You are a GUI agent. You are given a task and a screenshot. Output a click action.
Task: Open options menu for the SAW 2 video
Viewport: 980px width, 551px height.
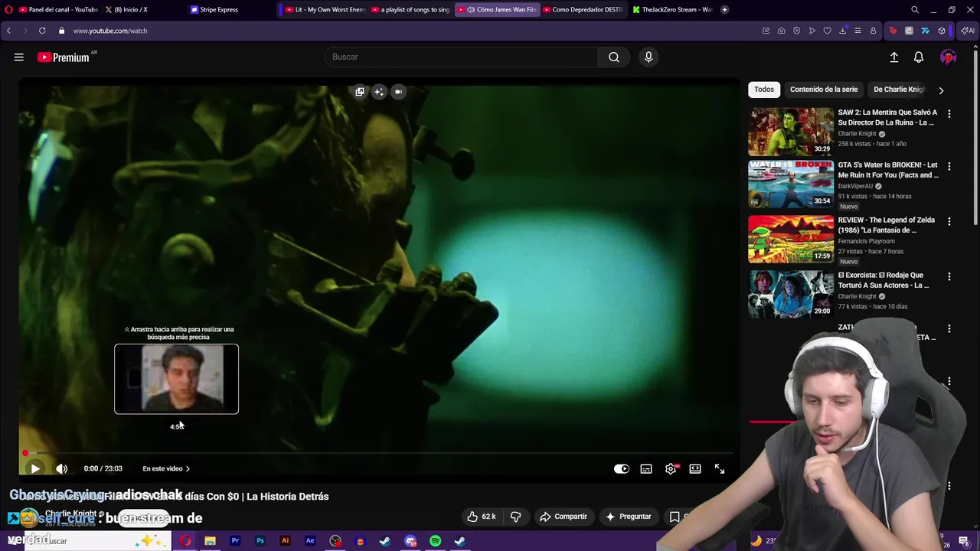(x=949, y=113)
